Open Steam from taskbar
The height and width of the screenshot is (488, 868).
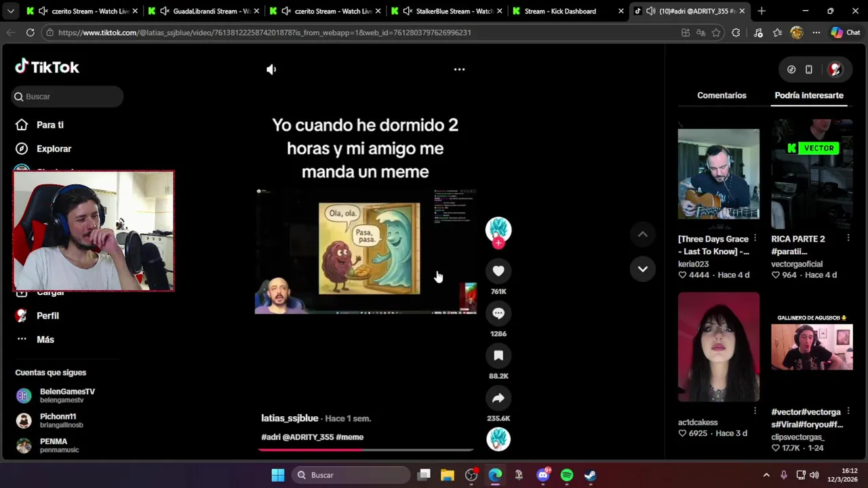click(x=591, y=475)
